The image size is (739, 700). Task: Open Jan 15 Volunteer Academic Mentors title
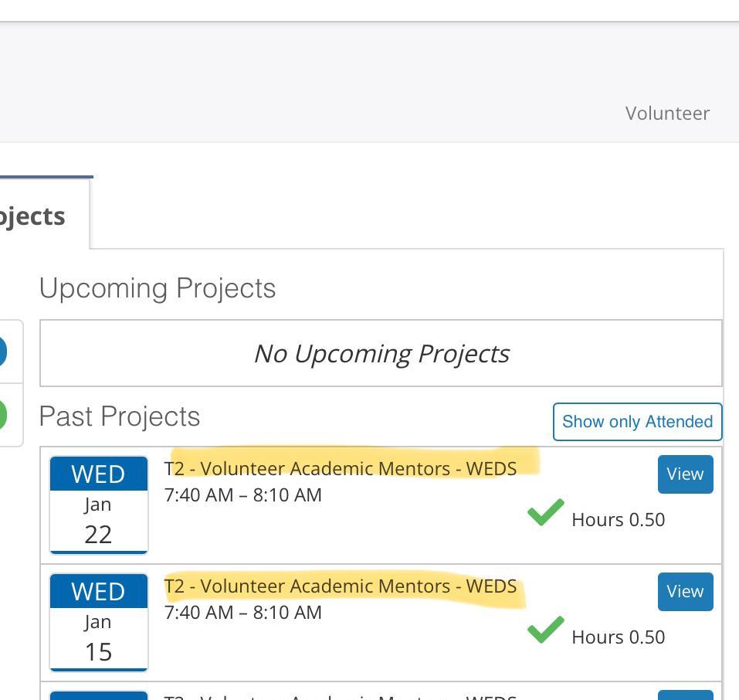(x=341, y=586)
